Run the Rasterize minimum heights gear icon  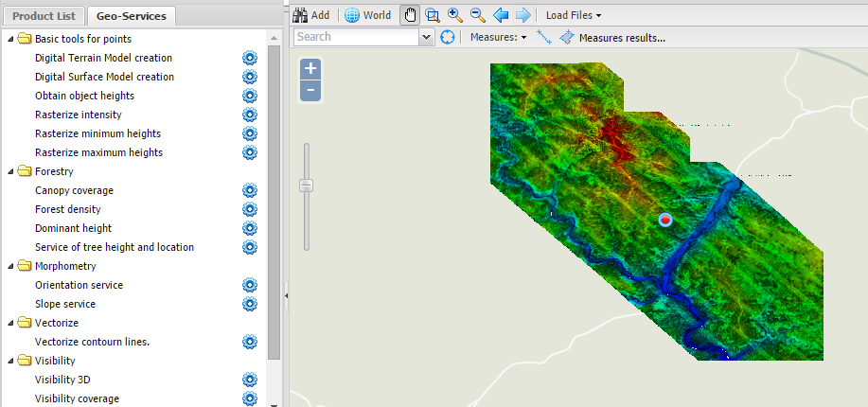click(250, 133)
